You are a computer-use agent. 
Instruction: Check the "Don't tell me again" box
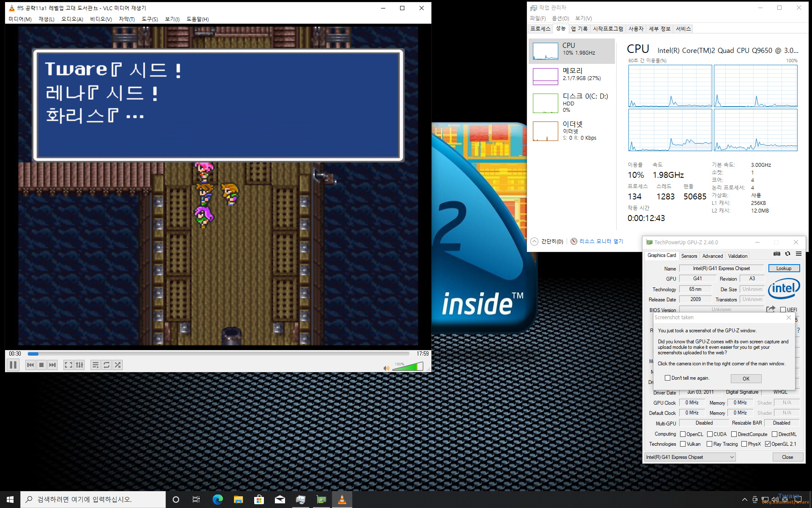click(x=667, y=378)
